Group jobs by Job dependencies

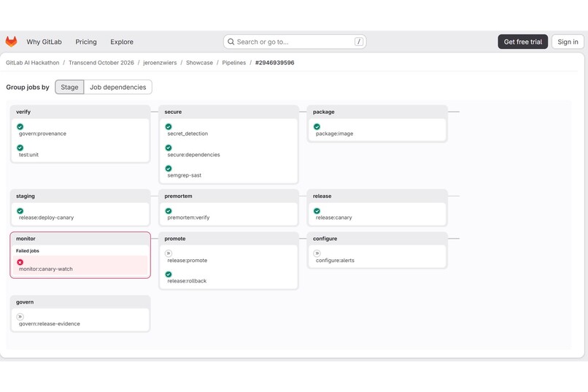(x=117, y=87)
